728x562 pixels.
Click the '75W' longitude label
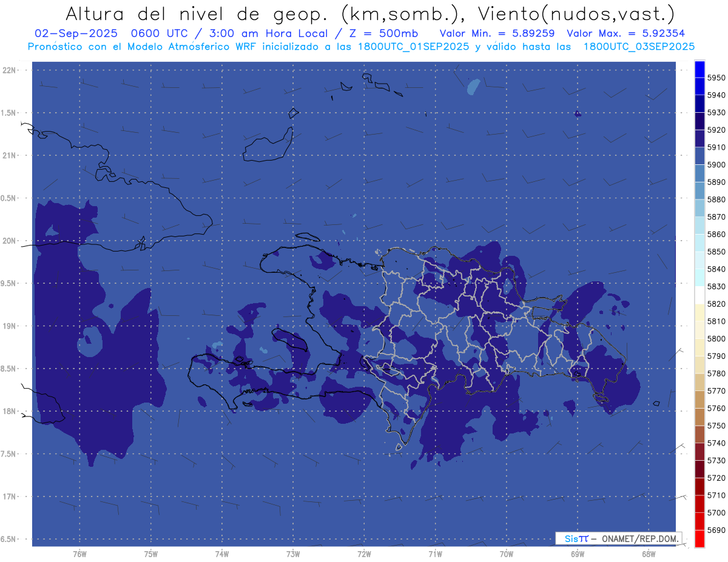151,554
